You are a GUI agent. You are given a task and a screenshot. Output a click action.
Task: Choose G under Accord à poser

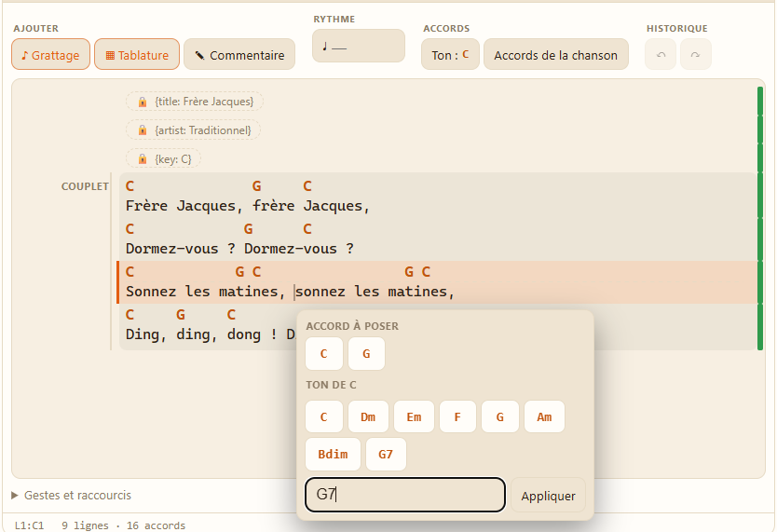pos(367,354)
